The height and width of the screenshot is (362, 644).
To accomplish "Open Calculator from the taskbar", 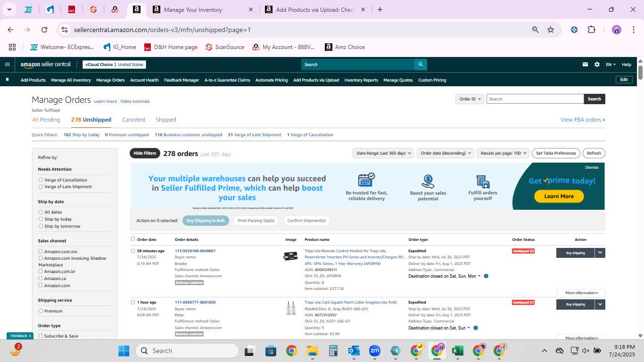I will tap(333, 351).
